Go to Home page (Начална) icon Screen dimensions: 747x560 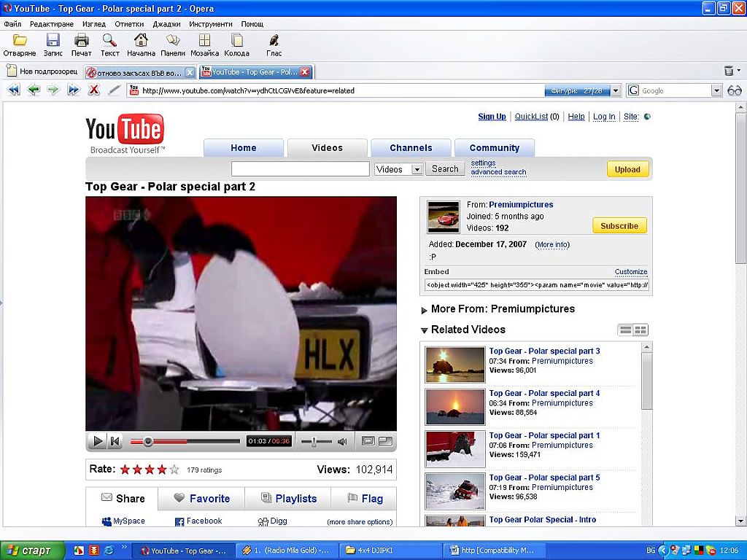(x=141, y=41)
